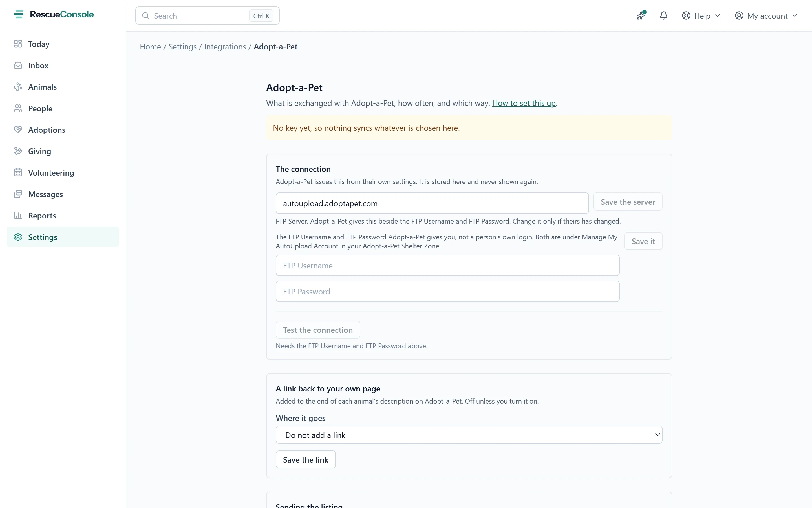Go to Animals in sidebar
Image resolution: width=812 pixels, height=508 pixels.
point(63,87)
